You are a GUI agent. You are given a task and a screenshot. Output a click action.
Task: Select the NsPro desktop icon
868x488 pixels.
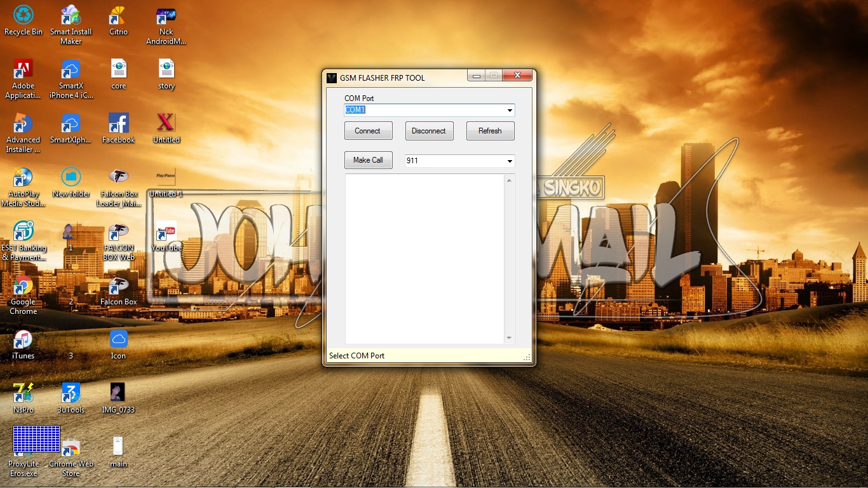coord(24,398)
